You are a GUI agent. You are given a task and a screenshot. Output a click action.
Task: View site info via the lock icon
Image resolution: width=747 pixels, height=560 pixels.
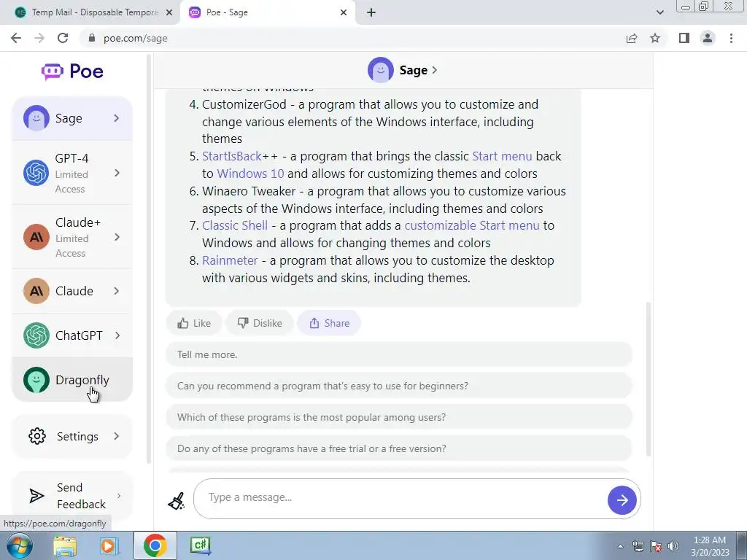(x=92, y=38)
